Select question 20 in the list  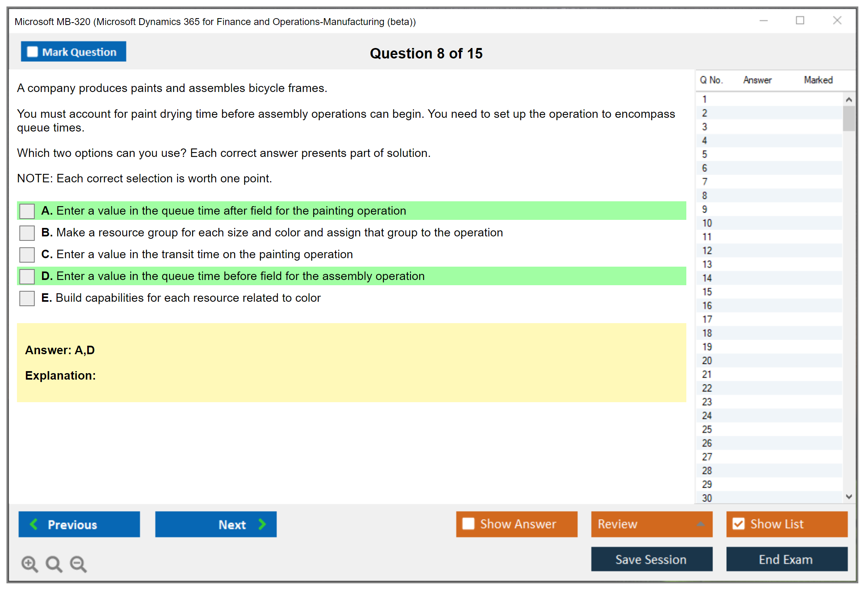[707, 361]
